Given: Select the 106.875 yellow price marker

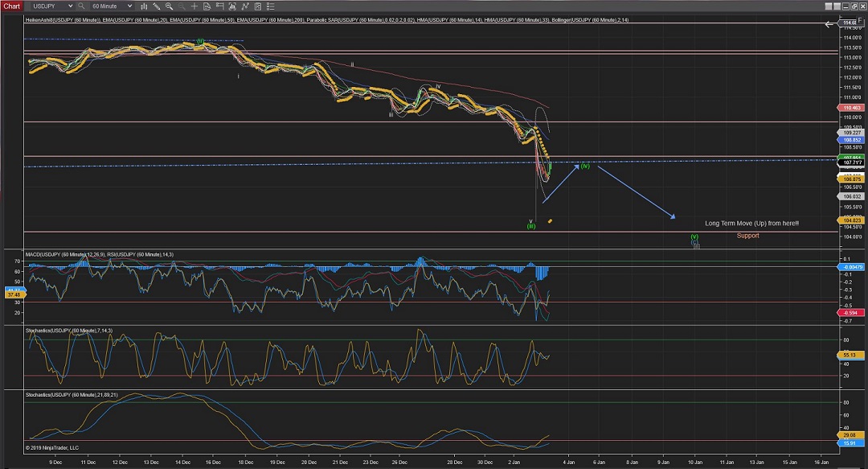Looking at the screenshot, I should (x=851, y=179).
